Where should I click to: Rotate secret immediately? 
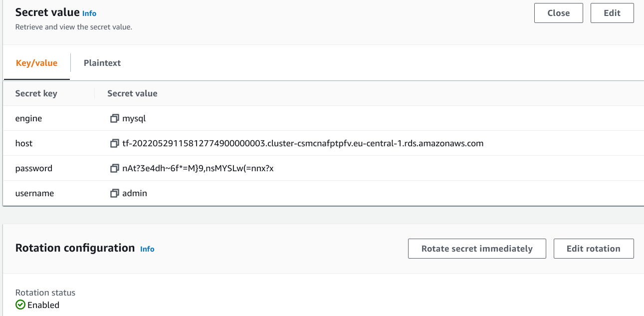click(x=477, y=249)
